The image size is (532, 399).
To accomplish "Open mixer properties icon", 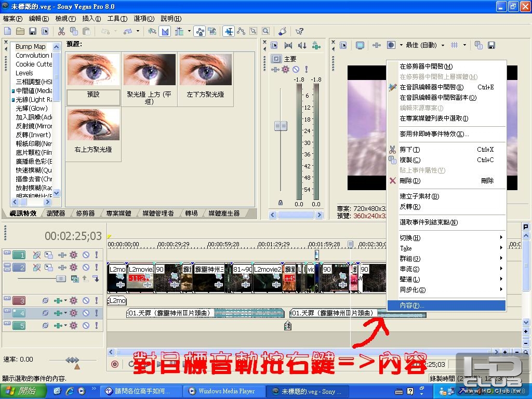I will [274, 46].
